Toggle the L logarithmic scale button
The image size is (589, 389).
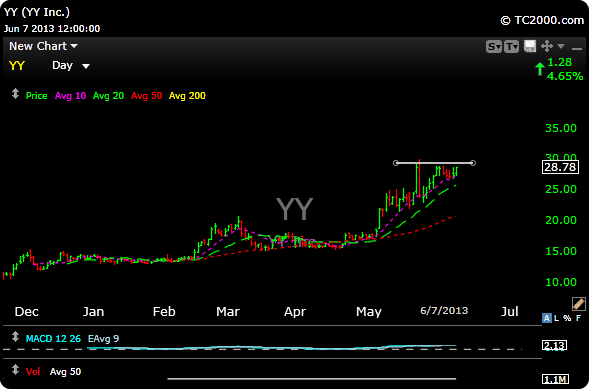coord(557,318)
